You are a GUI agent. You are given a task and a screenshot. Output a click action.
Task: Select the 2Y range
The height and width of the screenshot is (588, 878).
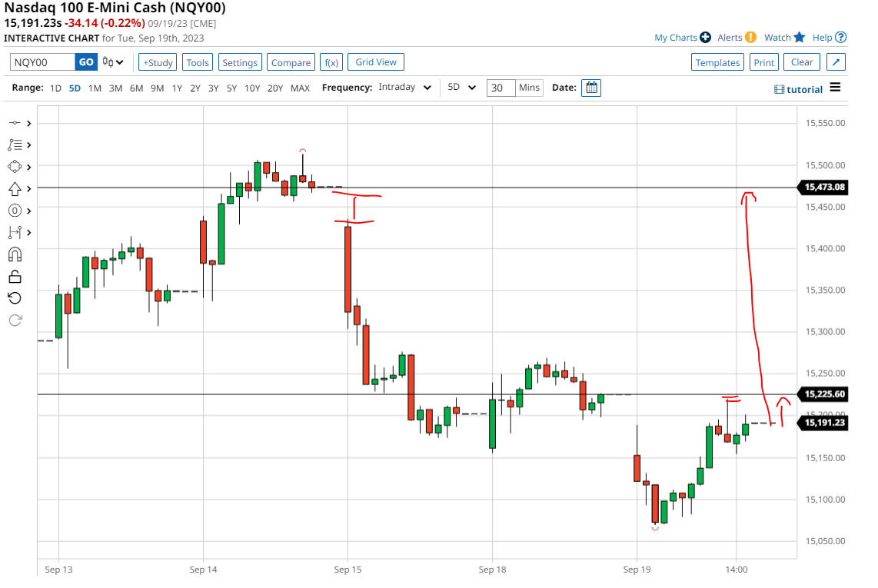pos(195,88)
